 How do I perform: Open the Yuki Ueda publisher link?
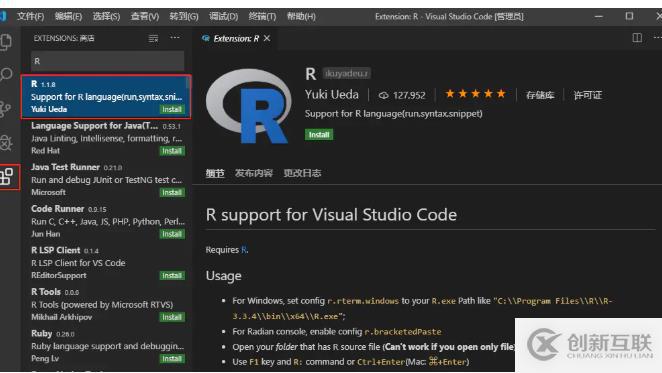[x=332, y=95]
